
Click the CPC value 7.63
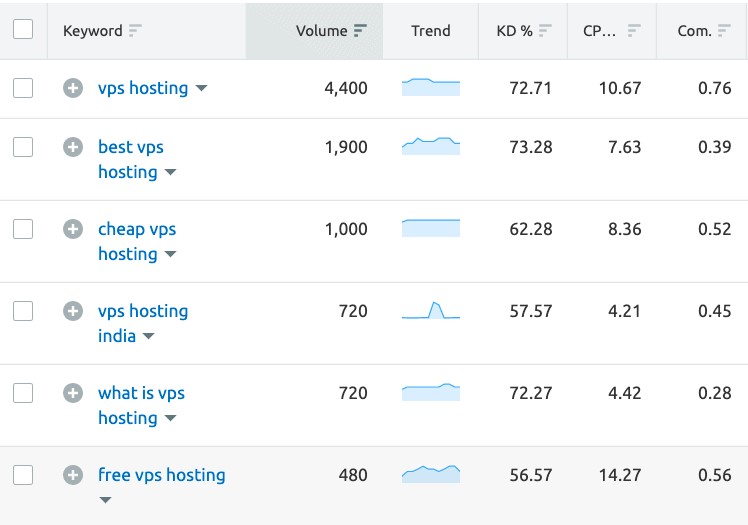point(624,147)
